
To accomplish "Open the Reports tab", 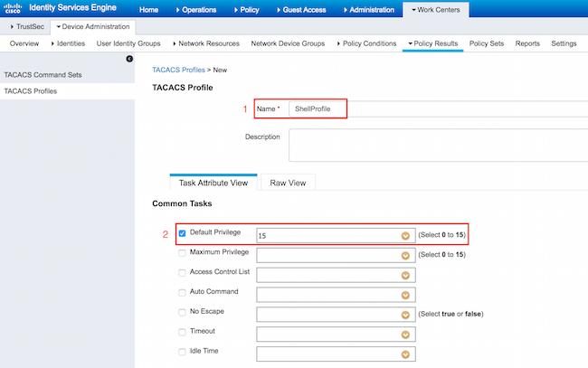I will (x=527, y=43).
